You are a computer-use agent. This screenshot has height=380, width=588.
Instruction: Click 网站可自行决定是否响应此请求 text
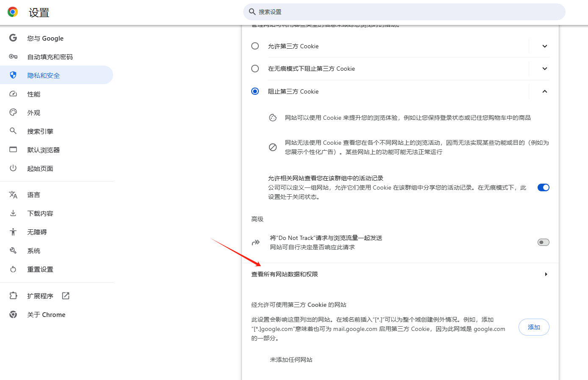(x=312, y=247)
